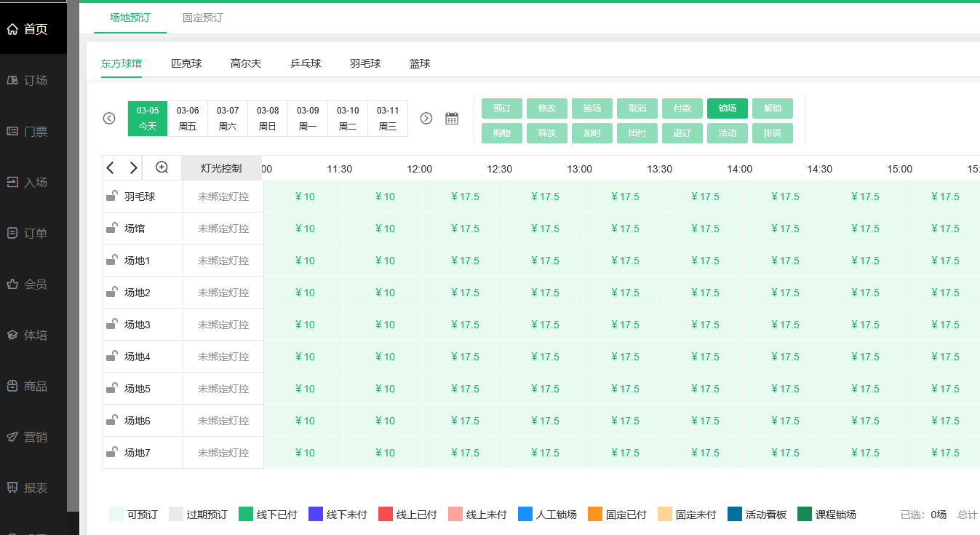The image size is (980, 535).
Task: Click the 人工锁场 blue legend swatch
Action: tap(525, 515)
